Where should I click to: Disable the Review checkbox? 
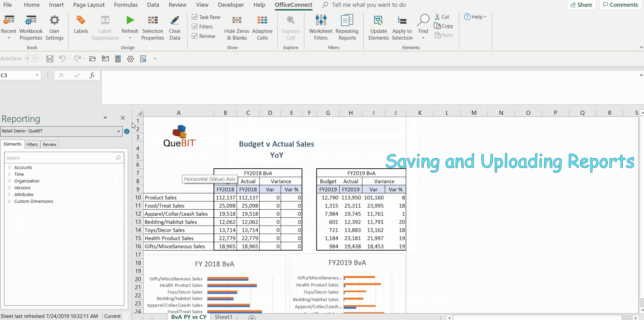(x=195, y=36)
